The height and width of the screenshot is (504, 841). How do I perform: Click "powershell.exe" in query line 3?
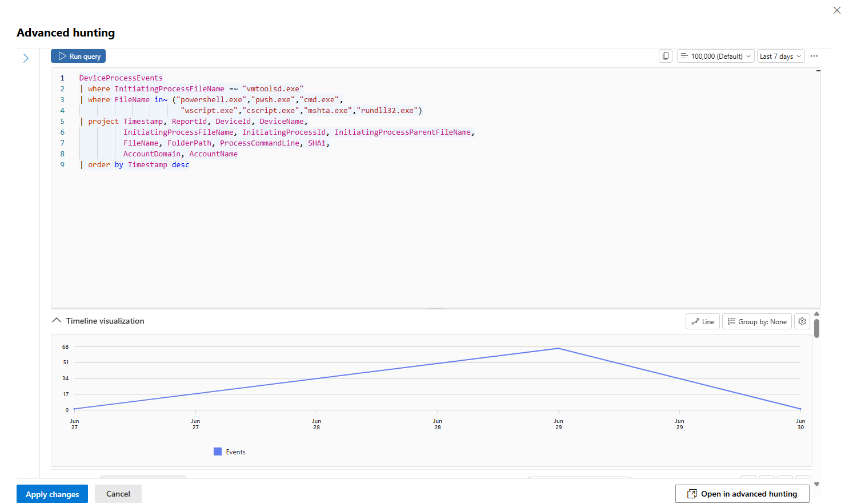[211, 99]
